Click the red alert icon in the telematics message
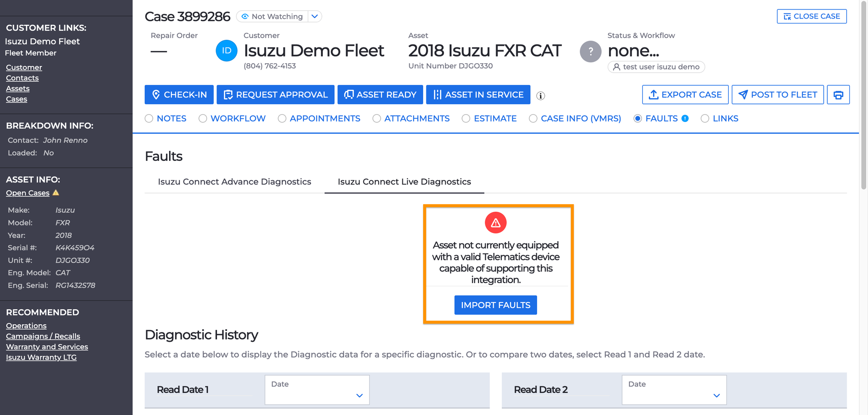The width and height of the screenshot is (868, 415). (496, 223)
